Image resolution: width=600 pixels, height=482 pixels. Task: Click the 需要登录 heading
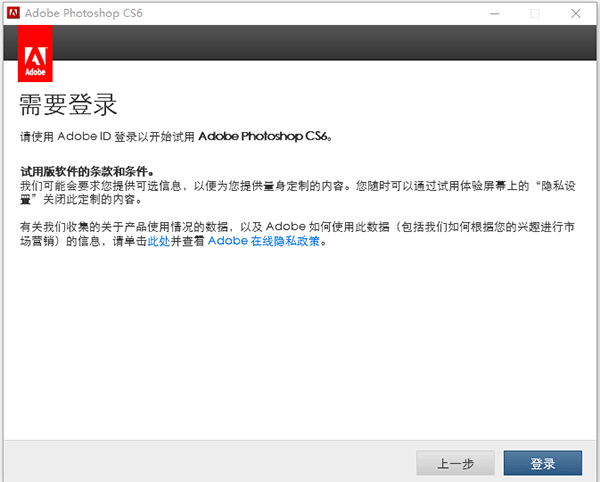(69, 104)
